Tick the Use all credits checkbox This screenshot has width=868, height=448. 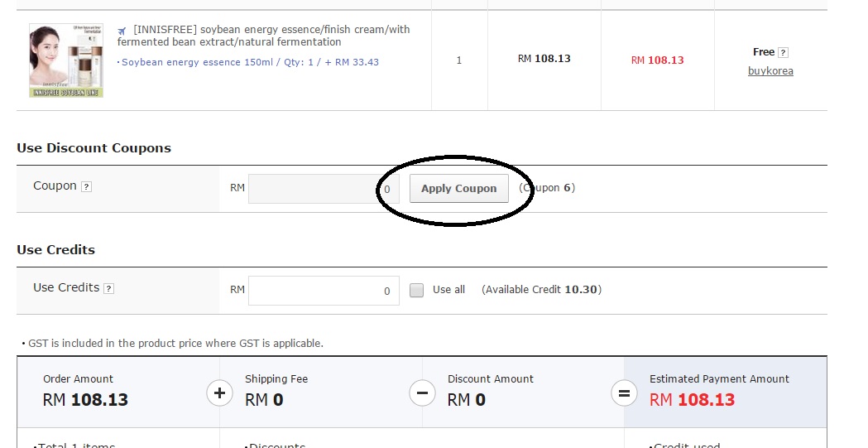416,290
